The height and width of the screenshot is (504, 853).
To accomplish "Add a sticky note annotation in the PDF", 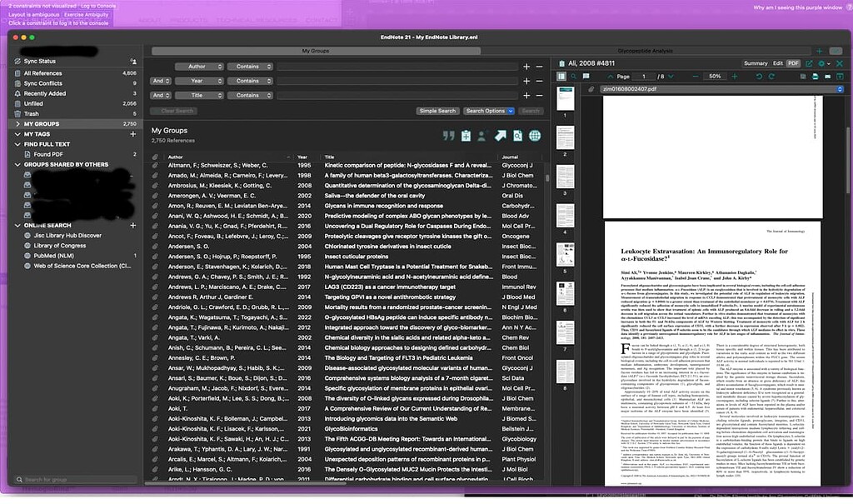I will 586,76.
